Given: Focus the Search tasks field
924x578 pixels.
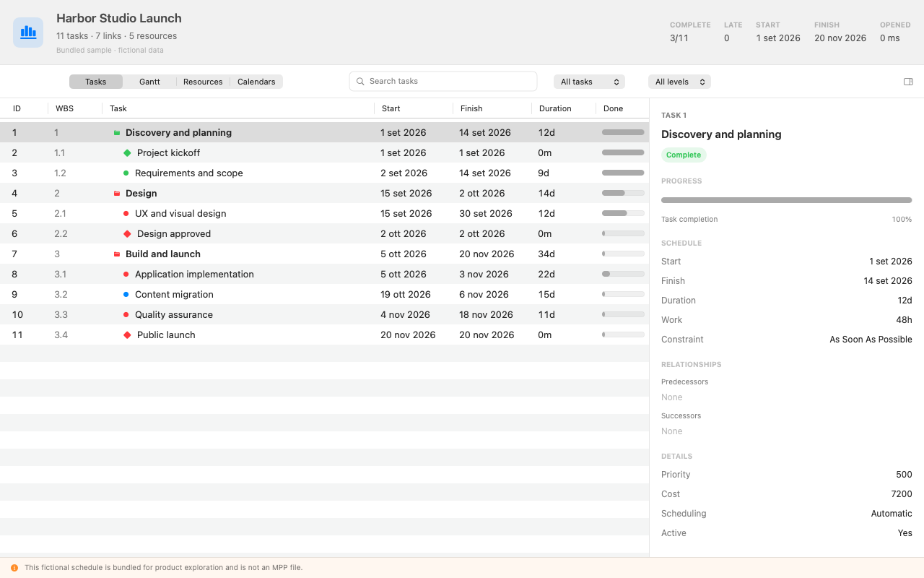Looking at the screenshot, I should 443,82.
